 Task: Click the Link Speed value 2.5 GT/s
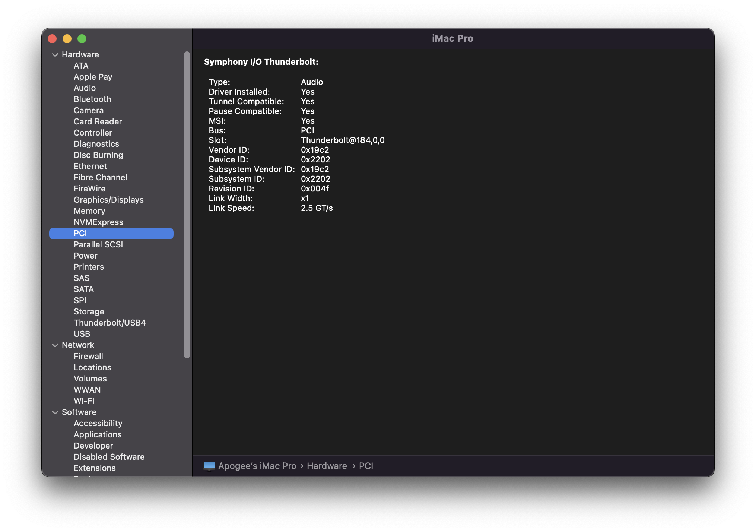(317, 208)
